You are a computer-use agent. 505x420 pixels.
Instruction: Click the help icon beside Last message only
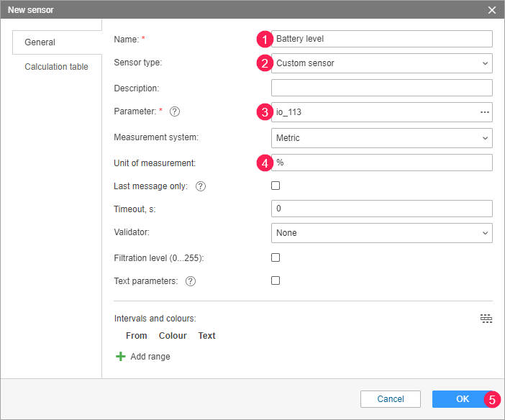[201, 186]
